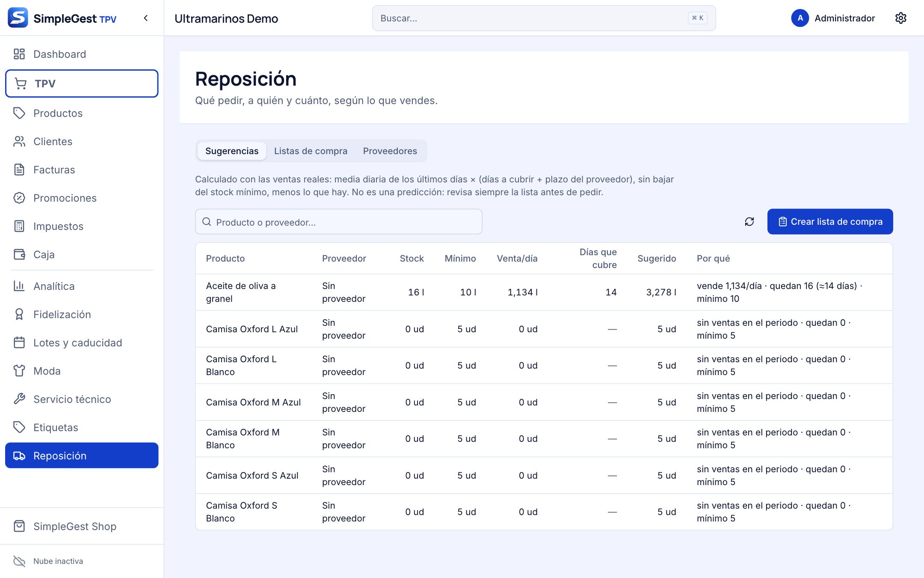
Task: Open the Administrador user menu
Action: point(833,18)
